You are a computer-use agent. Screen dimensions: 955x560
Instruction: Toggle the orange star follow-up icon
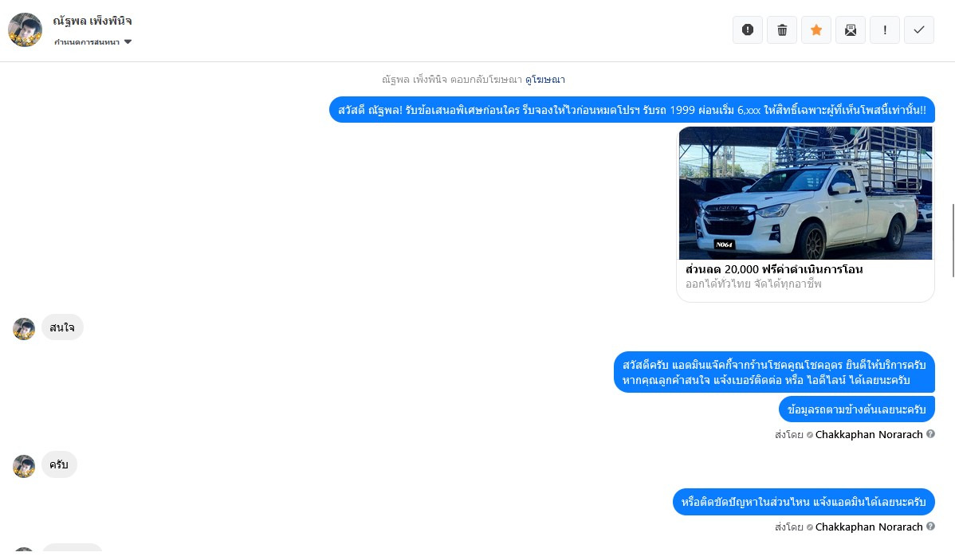(x=816, y=29)
